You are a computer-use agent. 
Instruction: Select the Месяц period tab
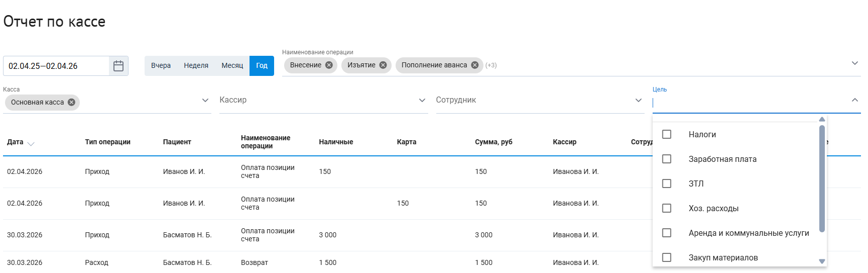tap(232, 66)
